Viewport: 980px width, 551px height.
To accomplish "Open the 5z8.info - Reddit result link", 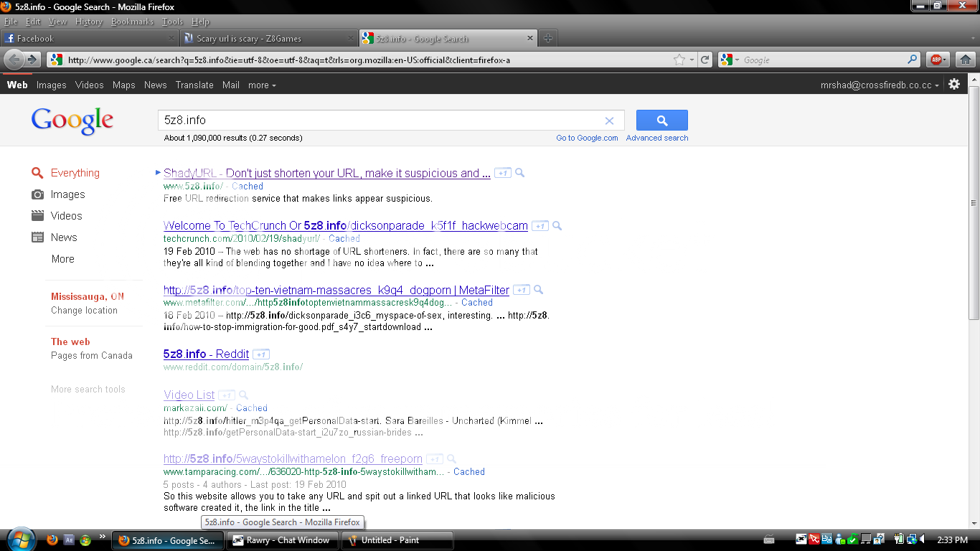I will pyautogui.click(x=206, y=354).
